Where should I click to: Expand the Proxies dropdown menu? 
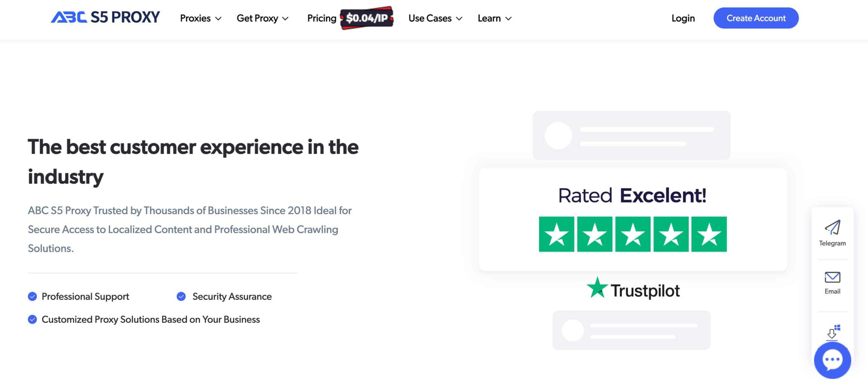coord(200,18)
